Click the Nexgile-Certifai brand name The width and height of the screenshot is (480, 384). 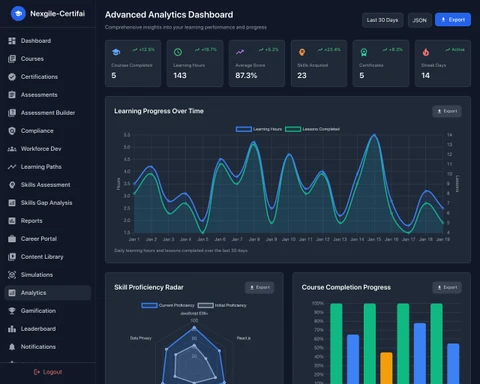point(58,14)
